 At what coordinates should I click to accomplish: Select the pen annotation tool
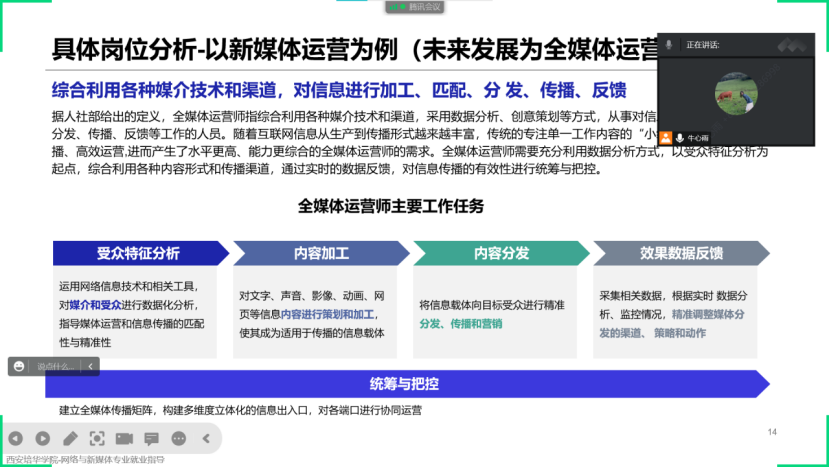(70, 438)
